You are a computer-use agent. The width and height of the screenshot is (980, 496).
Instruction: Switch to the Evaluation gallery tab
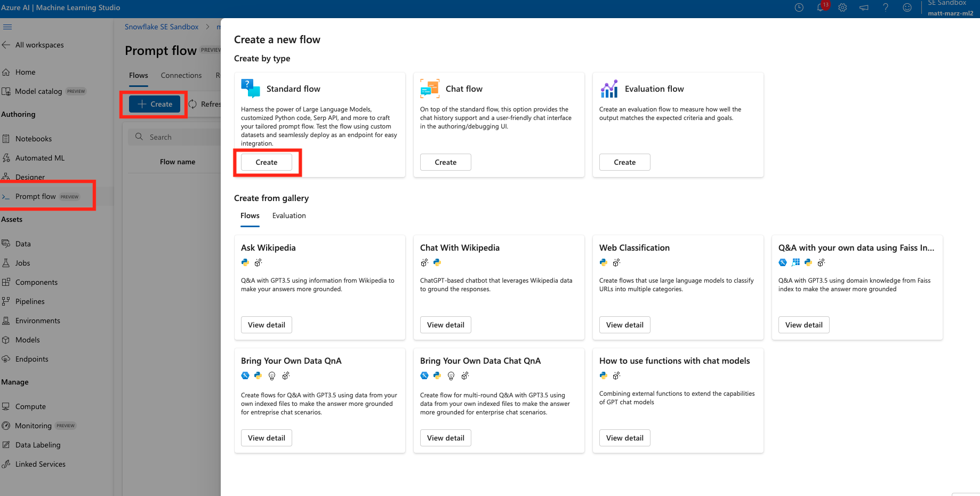point(288,215)
